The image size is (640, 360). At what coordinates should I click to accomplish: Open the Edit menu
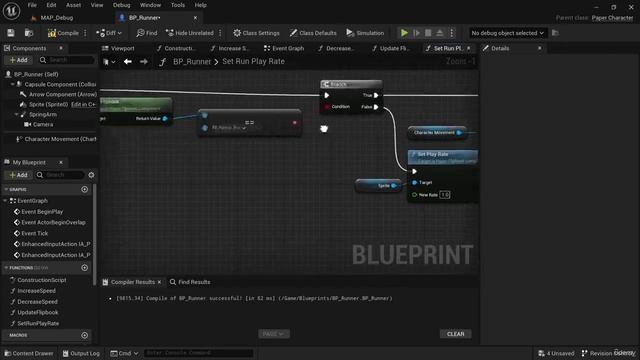pos(51,5)
